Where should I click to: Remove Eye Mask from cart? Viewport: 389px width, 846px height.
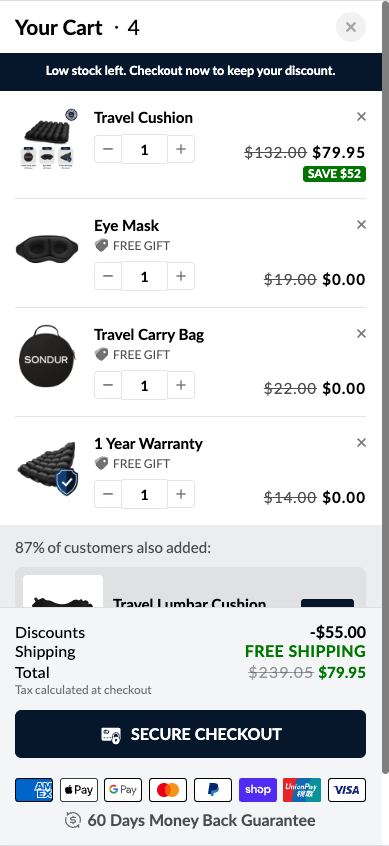tap(361, 224)
